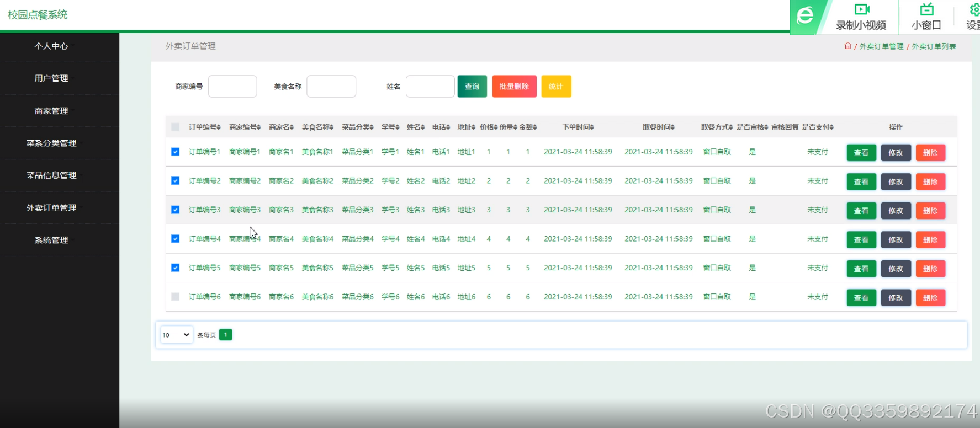
Task: Edit order 订单编号4 with 修改 button
Action: tap(896, 240)
